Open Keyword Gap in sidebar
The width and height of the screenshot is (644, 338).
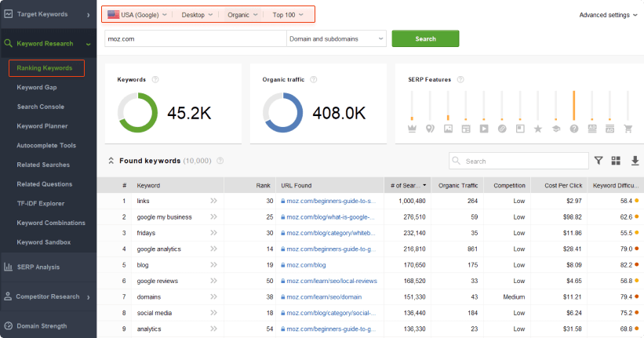37,88
